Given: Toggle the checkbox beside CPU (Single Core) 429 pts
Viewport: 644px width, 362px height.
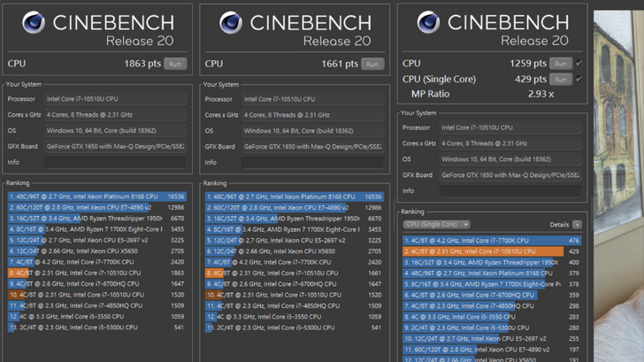Looking at the screenshot, I should coord(579,79).
